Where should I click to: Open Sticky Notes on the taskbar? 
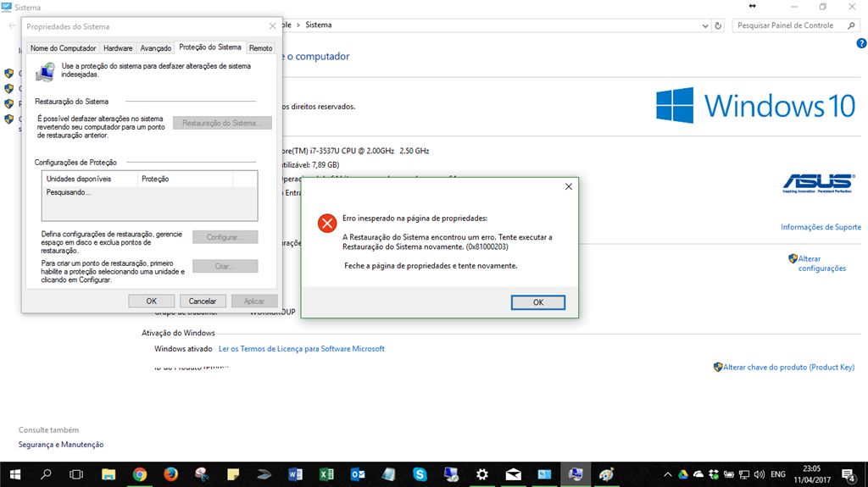(x=233, y=474)
